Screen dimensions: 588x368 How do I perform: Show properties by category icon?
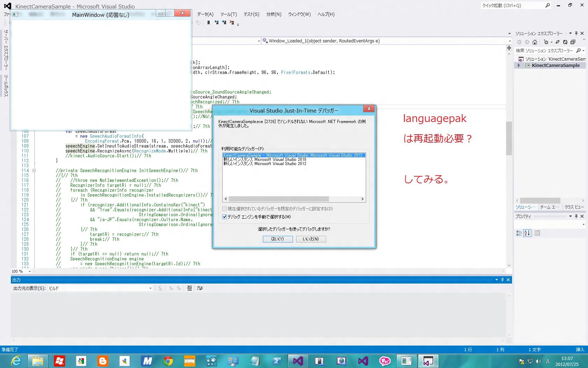[x=519, y=233]
